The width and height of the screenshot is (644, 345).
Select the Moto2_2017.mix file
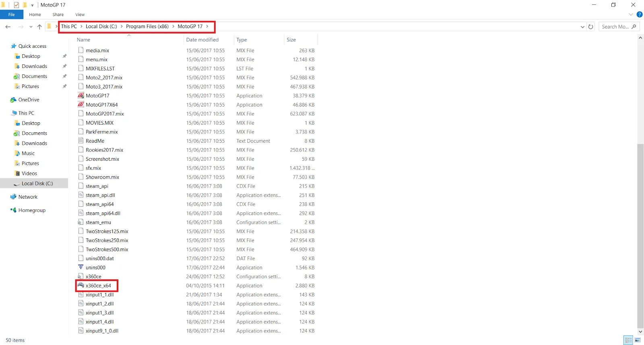(104, 78)
